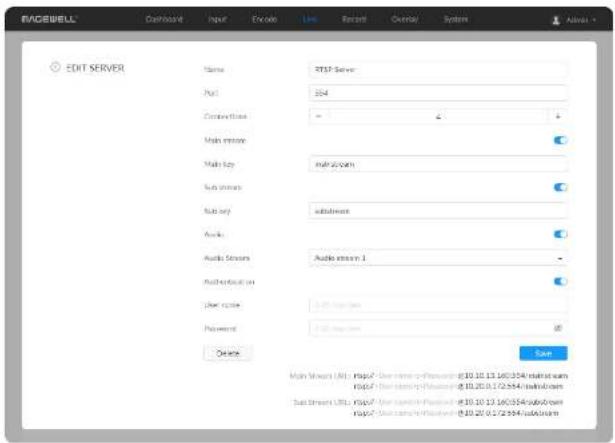Decrease the Connections count with minus

point(318,116)
